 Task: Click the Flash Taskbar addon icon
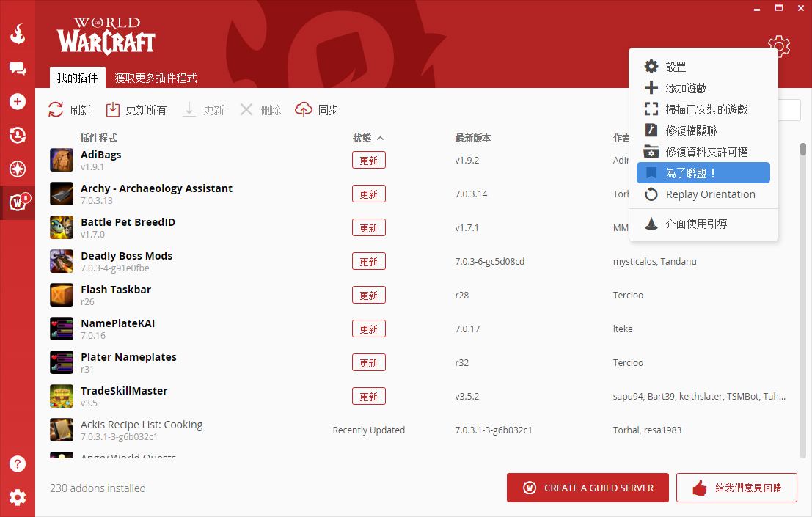pos(62,295)
